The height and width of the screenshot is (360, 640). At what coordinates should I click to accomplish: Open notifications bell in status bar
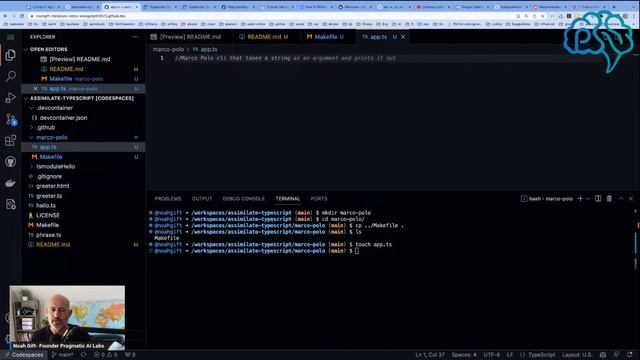click(630, 355)
